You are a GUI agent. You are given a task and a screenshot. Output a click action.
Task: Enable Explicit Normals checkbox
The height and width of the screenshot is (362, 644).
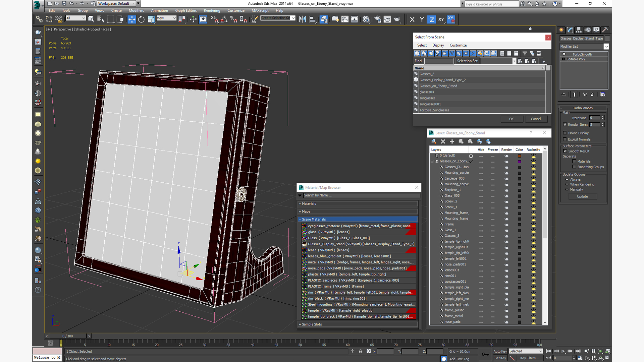[565, 139]
